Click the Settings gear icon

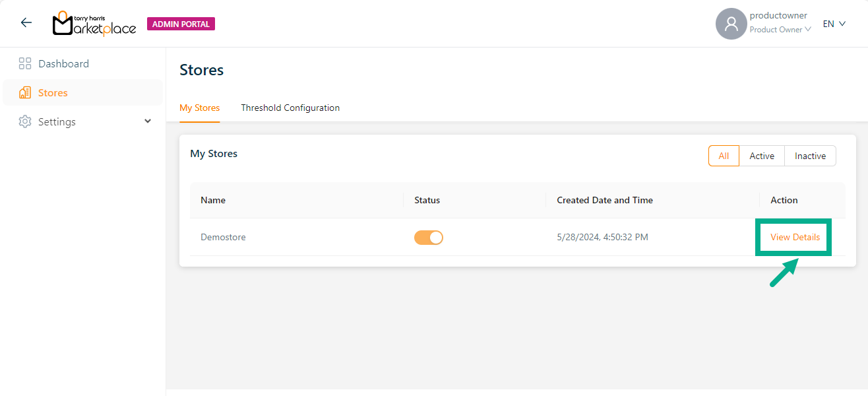tap(25, 122)
